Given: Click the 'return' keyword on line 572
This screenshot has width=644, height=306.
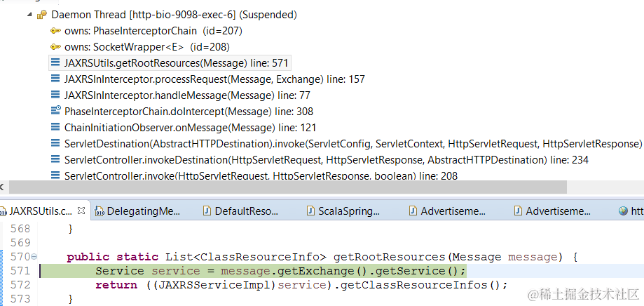Looking at the screenshot, I should 116,285.
